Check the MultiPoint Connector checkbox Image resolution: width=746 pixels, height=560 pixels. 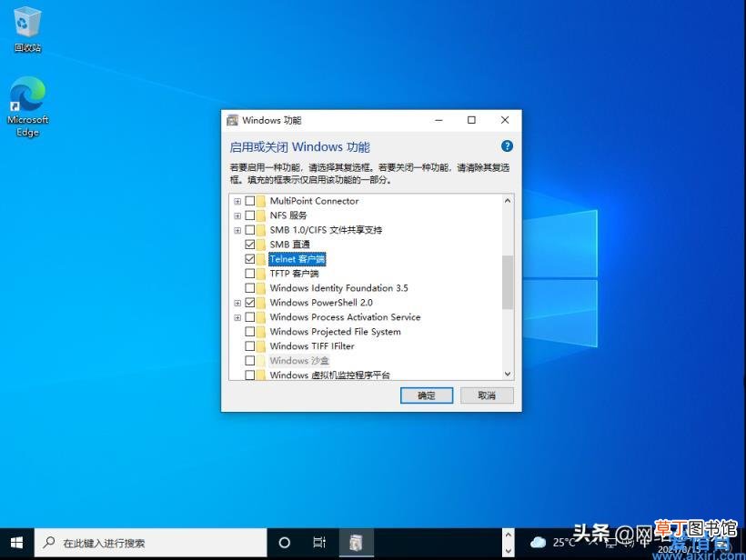[x=250, y=201]
